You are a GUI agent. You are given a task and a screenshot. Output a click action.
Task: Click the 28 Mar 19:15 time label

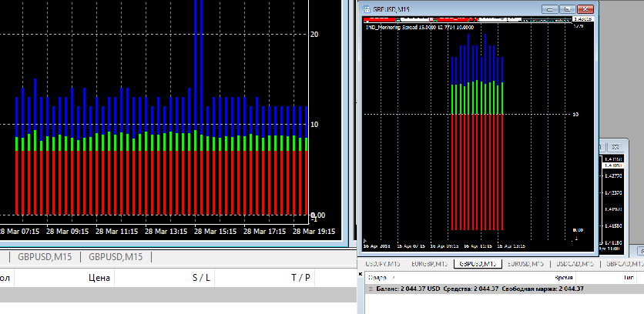[x=314, y=232]
